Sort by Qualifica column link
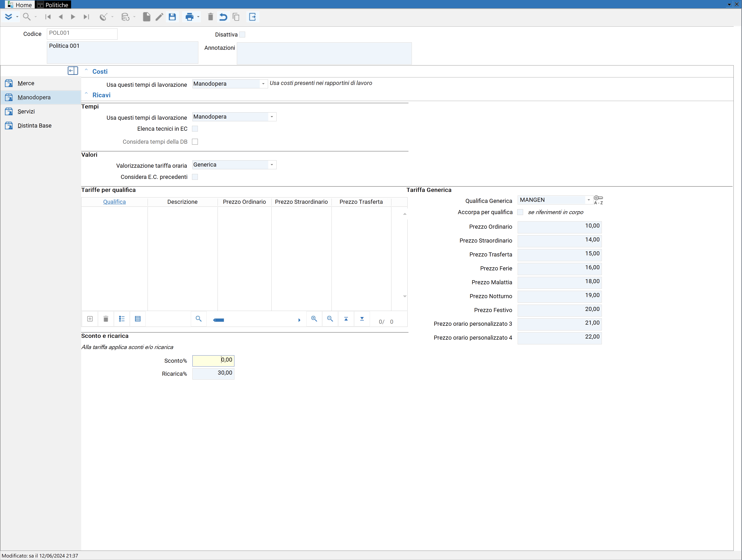 point(114,202)
